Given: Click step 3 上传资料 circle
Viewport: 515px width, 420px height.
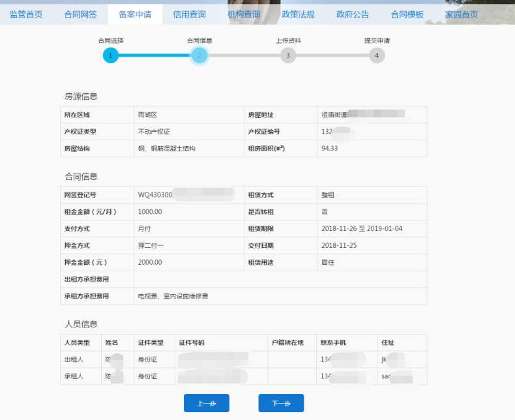Looking at the screenshot, I should 288,55.
